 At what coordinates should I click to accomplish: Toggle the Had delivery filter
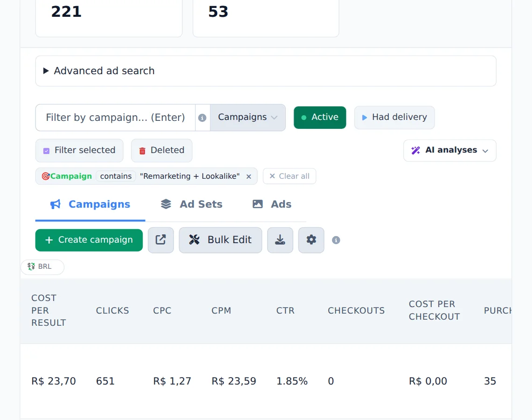[x=394, y=118]
